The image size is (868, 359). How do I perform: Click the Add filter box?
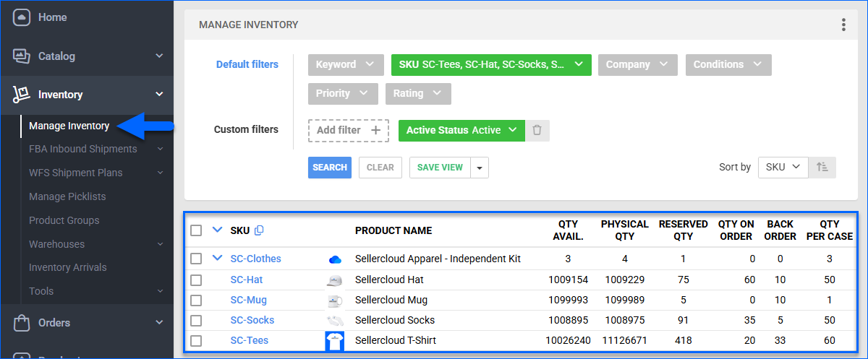[348, 131]
